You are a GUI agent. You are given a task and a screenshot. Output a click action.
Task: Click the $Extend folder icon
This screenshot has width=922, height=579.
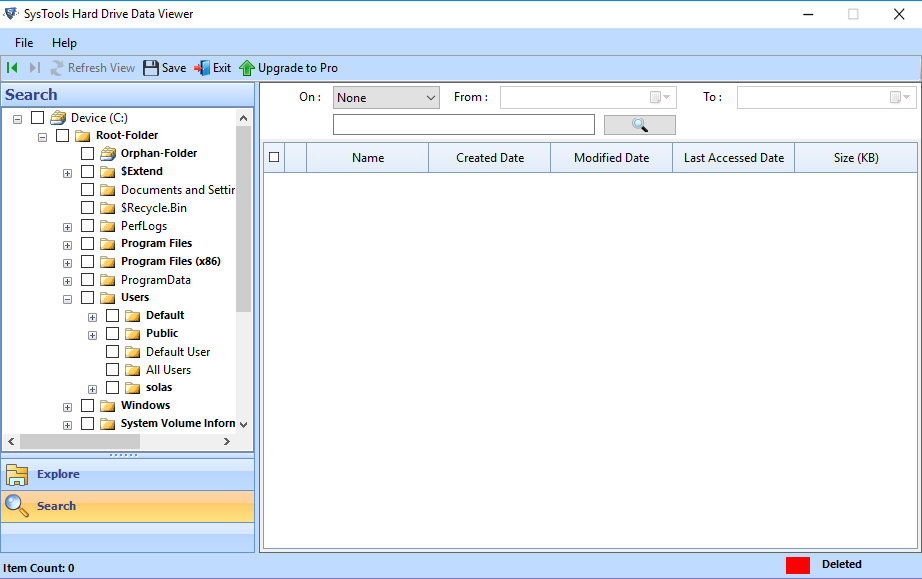click(x=108, y=172)
